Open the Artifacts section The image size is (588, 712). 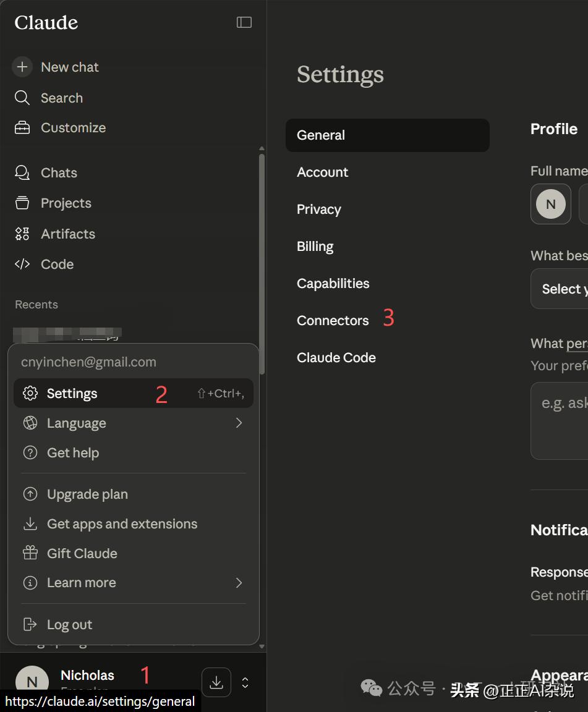(67, 234)
